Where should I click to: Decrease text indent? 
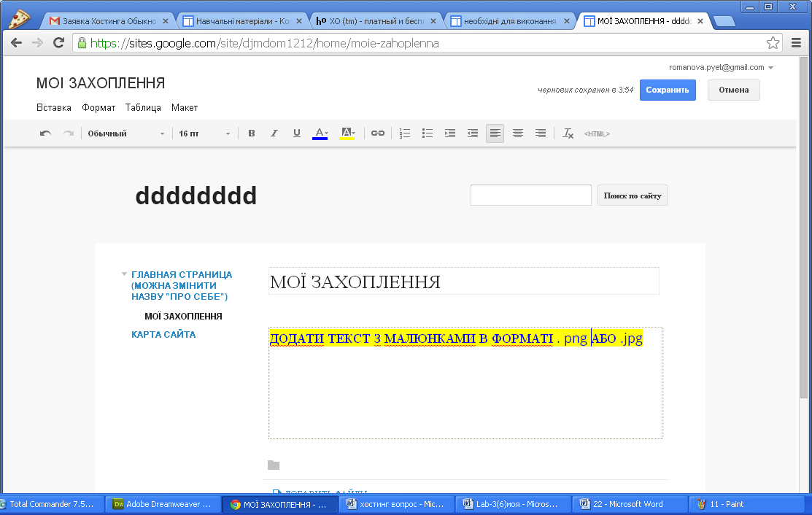click(472, 133)
